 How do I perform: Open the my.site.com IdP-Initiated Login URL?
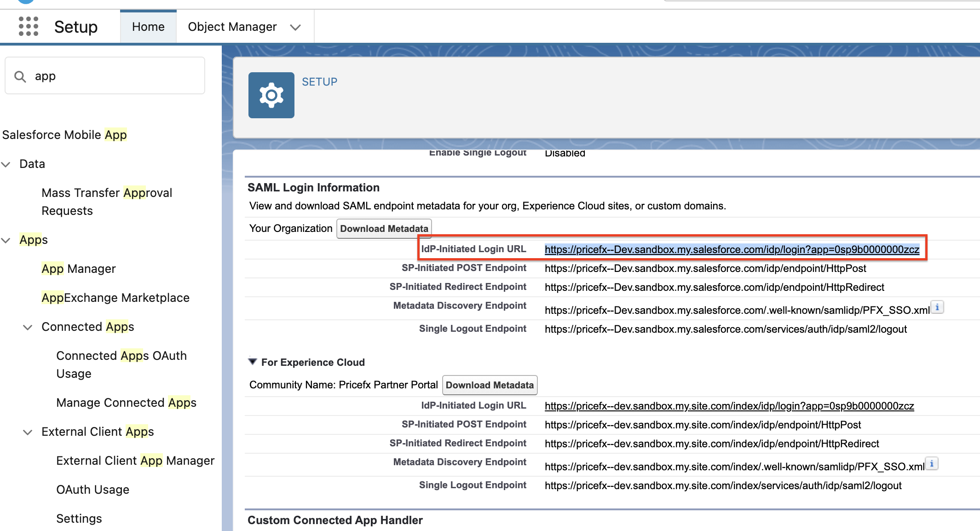click(729, 406)
